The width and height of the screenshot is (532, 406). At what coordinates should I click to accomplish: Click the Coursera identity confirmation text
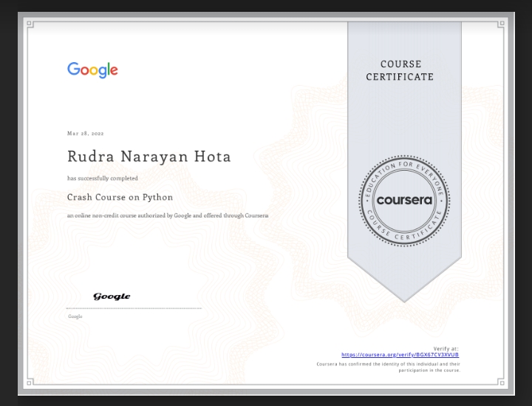coord(388,367)
